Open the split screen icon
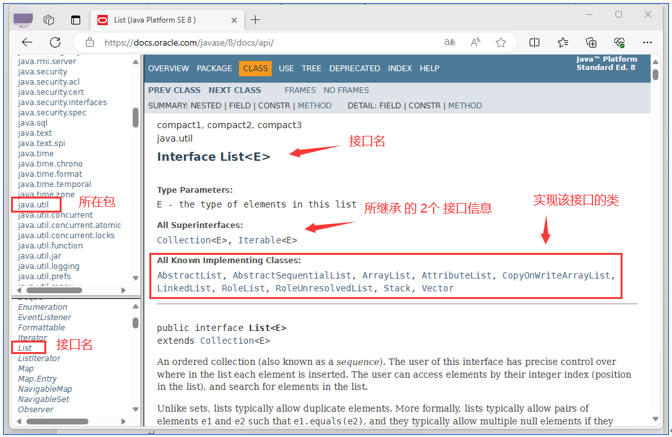The width and height of the screenshot is (672, 437). 534,42
